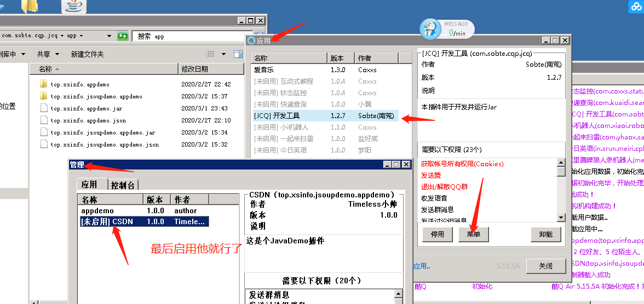This screenshot has height=304, width=644.
Task: Click the 发送赞 permission entry
Action: 432,175
